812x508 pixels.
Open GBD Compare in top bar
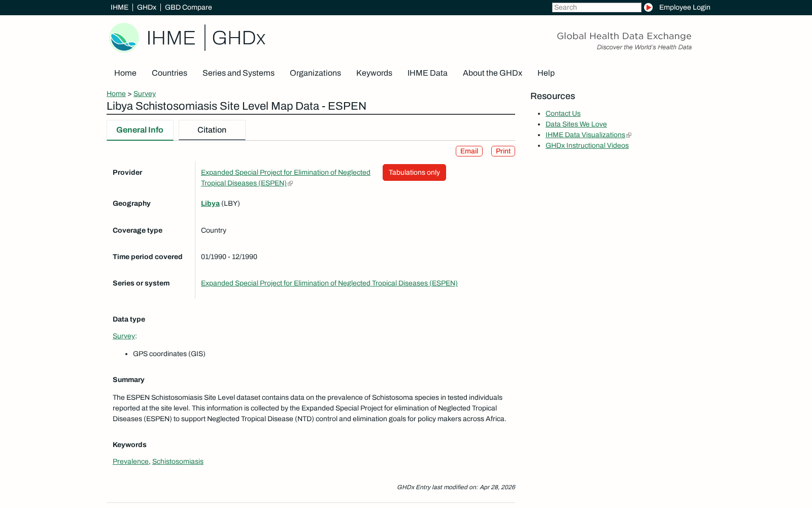coord(188,7)
